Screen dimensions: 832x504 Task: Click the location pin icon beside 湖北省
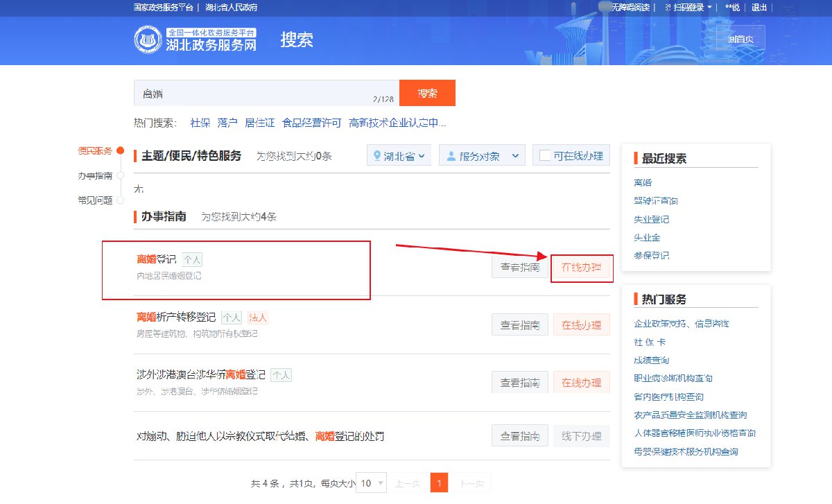[x=377, y=156]
